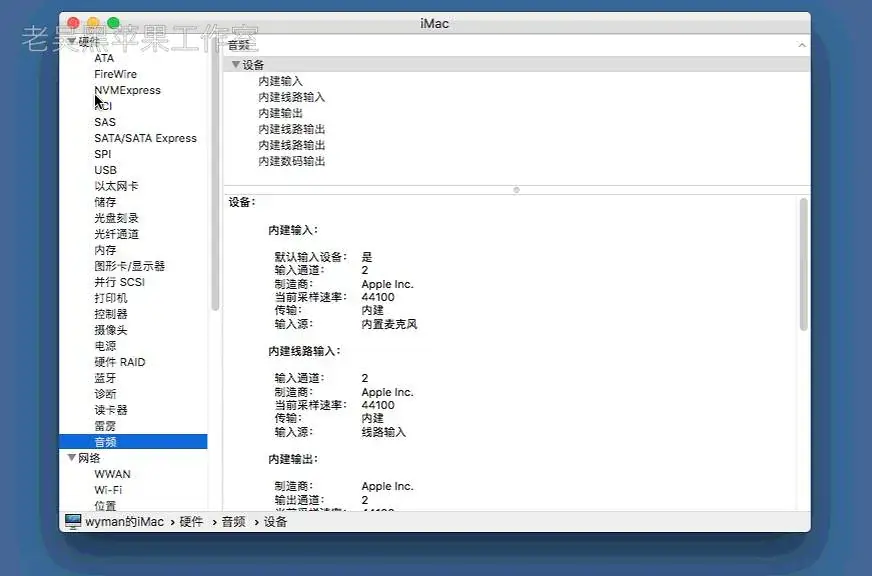Viewport: 872px width, 576px height.
Task: Select SAS in the sidebar
Action: click(105, 122)
